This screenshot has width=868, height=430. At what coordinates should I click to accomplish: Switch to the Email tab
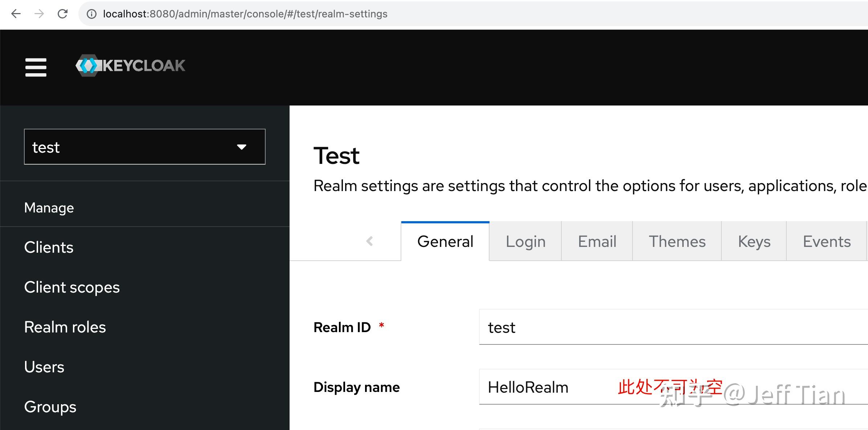coord(597,241)
